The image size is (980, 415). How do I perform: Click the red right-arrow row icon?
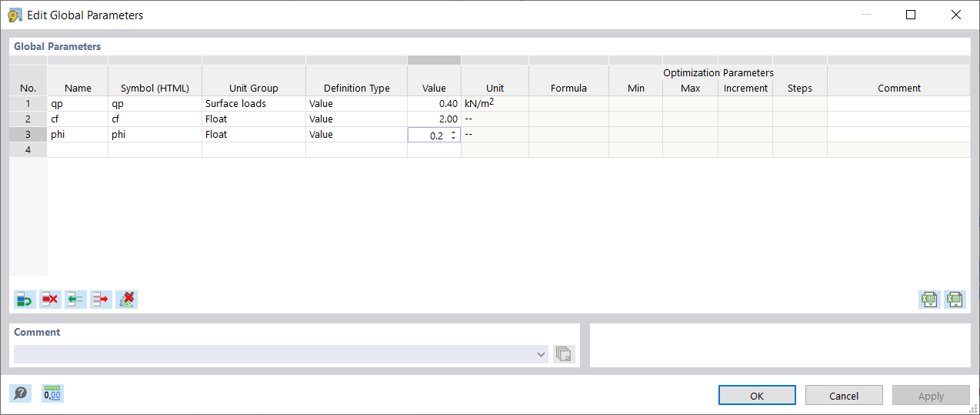(x=101, y=300)
